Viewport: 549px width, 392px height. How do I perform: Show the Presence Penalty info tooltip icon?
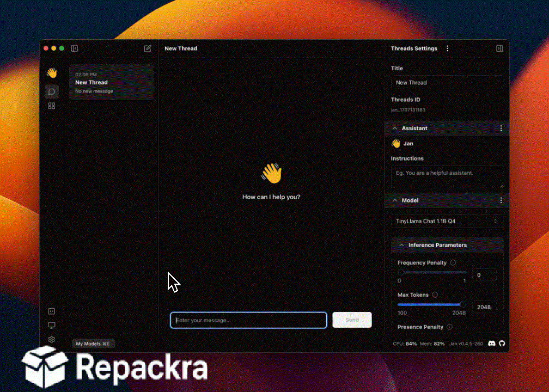click(449, 327)
